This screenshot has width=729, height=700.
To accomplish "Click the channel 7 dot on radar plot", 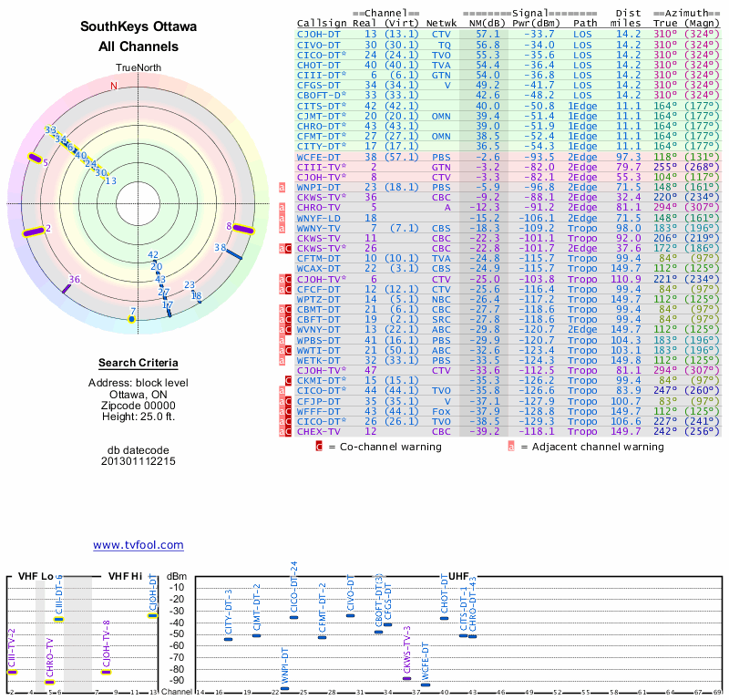I will 132,320.
